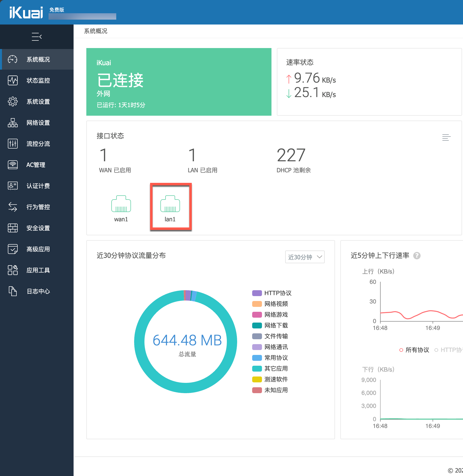
Task: Open the AC管理 wifi icon
Action: click(x=13, y=165)
